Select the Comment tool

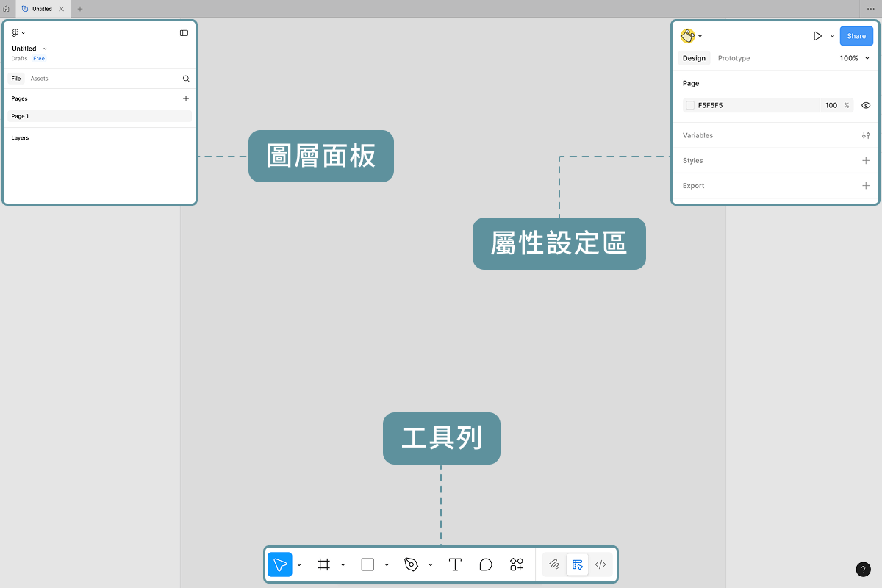point(486,564)
